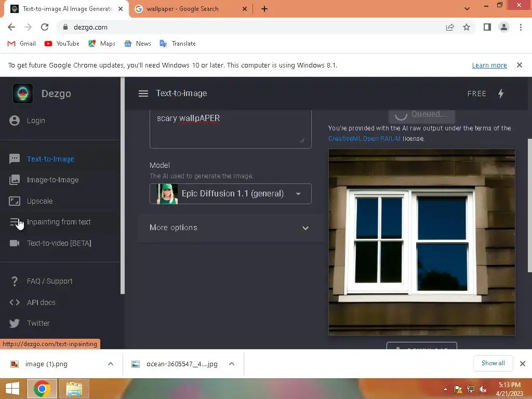This screenshot has height=399, width=532.
Task: Open the browser side panel icon
Action: (487, 27)
